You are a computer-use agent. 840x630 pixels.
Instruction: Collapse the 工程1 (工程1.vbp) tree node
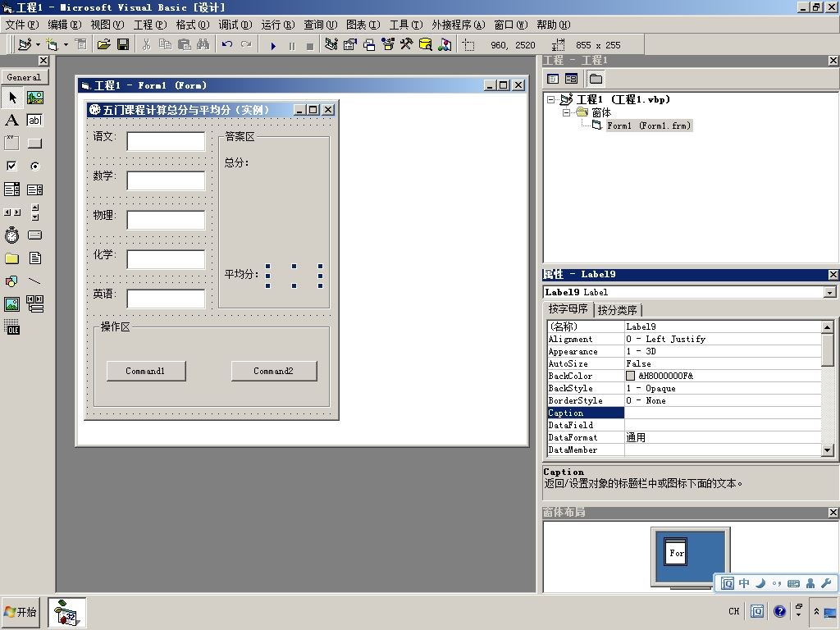pos(550,99)
